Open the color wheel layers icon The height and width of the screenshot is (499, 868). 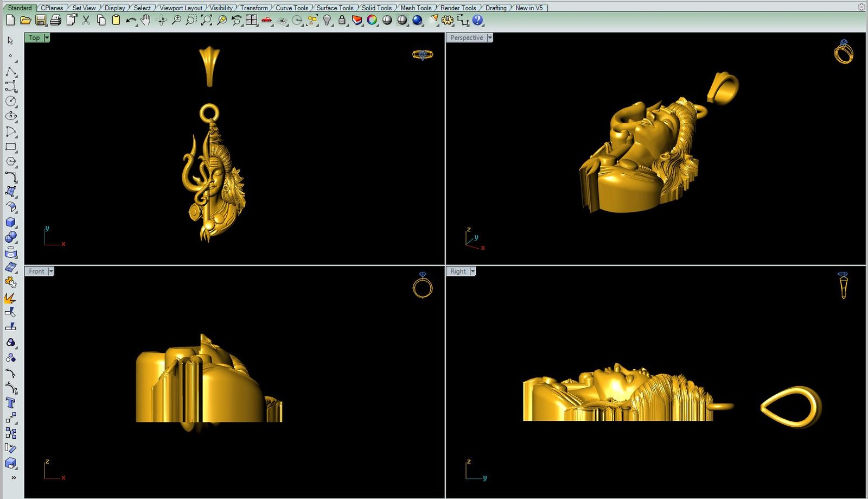click(372, 20)
